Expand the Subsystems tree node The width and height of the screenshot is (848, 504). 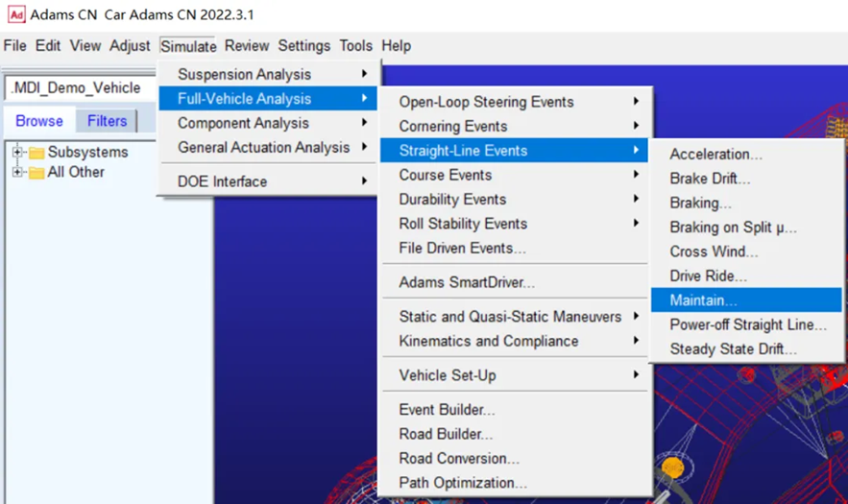coord(16,152)
